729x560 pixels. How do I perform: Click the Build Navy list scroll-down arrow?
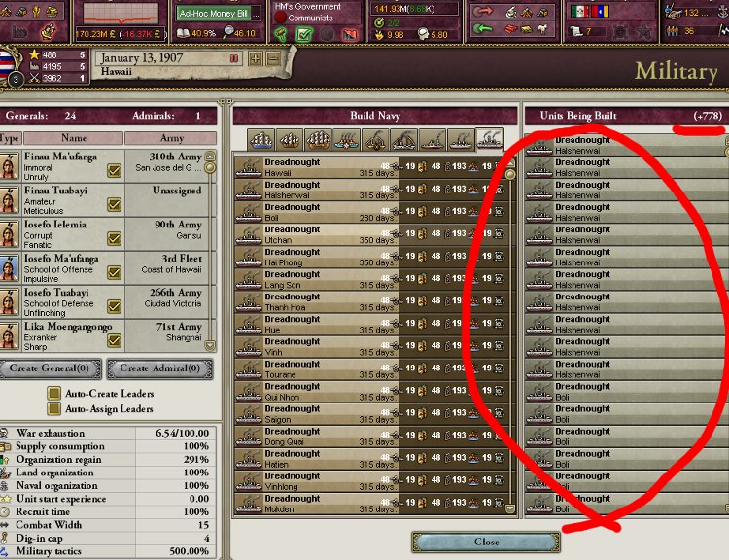(x=510, y=508)
